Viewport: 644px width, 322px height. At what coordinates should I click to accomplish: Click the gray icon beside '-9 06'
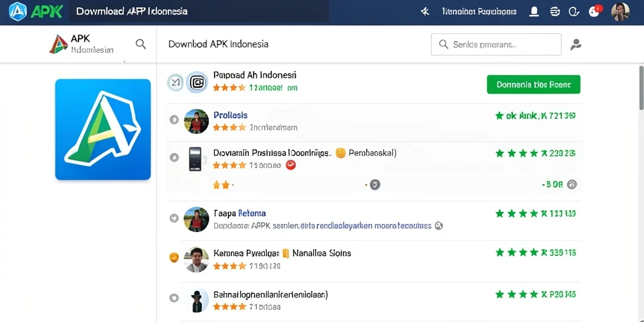pyautogui.click(x=572, y=185)
